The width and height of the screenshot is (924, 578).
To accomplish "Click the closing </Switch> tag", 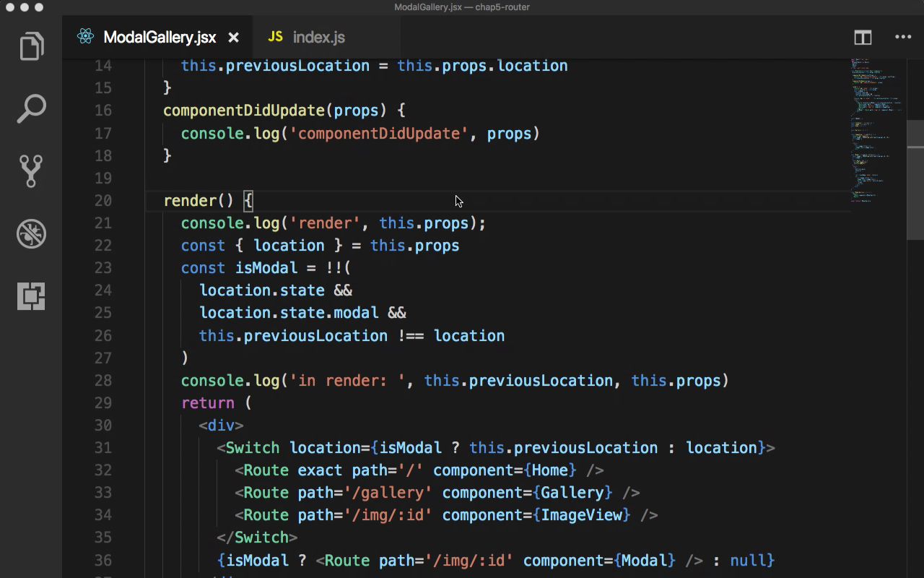I will tap(257, 538).
